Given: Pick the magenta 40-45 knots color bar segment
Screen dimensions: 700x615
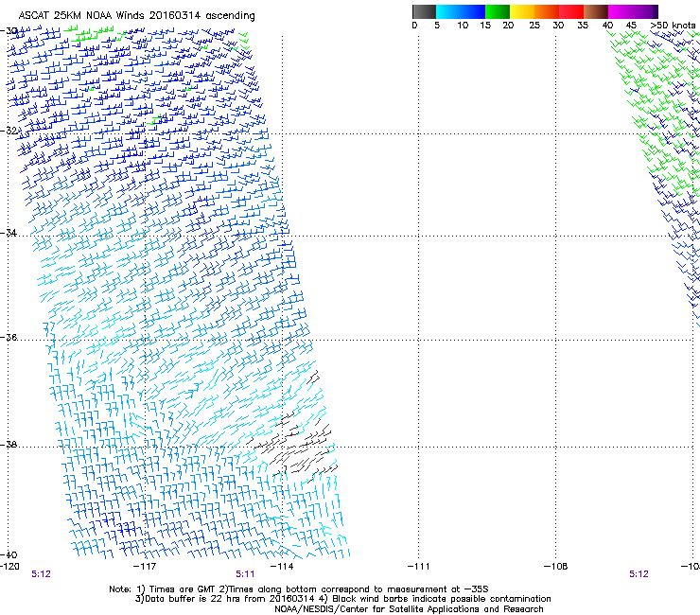Looking at the screenshot, I should click(621, 11).
